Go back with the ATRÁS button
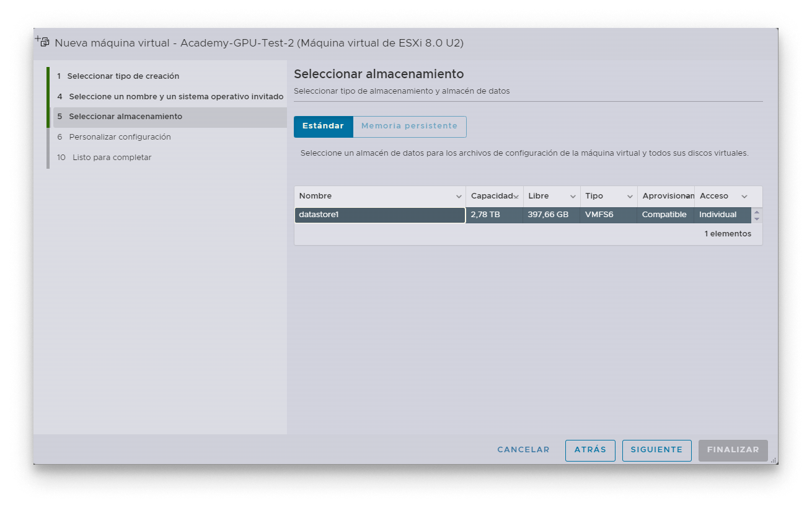 (x=590, y=450)
